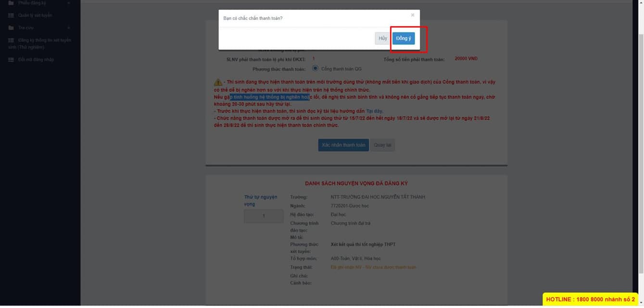Click the folder icon beside Phiếu đăng ký
Image resolution: width=644 pixels, height=308 pixels.
[11, 3]
